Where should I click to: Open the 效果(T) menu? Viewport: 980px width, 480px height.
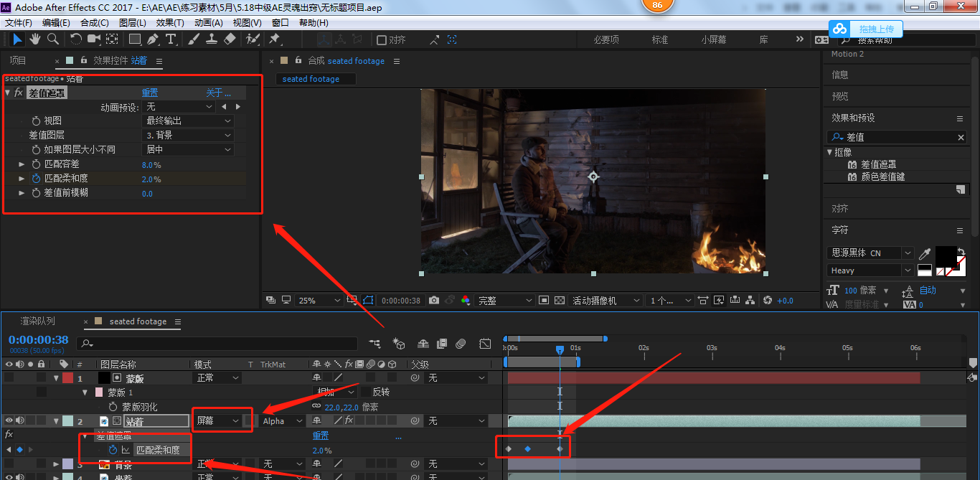170,22
